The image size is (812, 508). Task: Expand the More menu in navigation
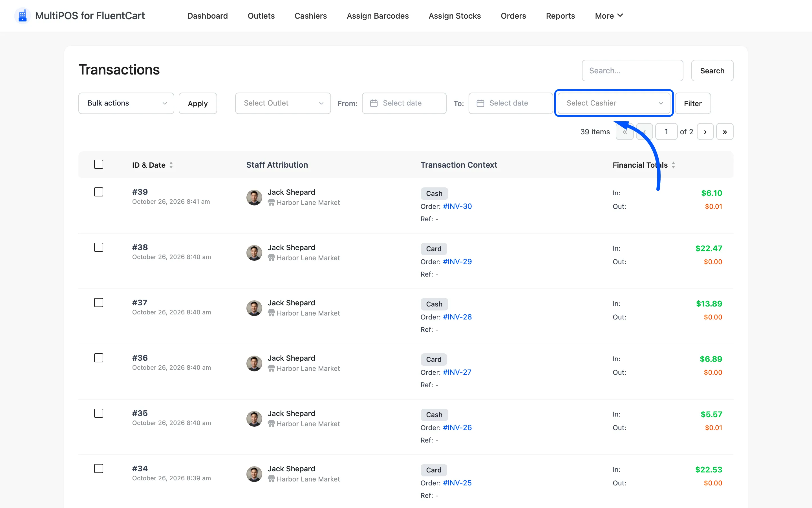pos(609,16)
